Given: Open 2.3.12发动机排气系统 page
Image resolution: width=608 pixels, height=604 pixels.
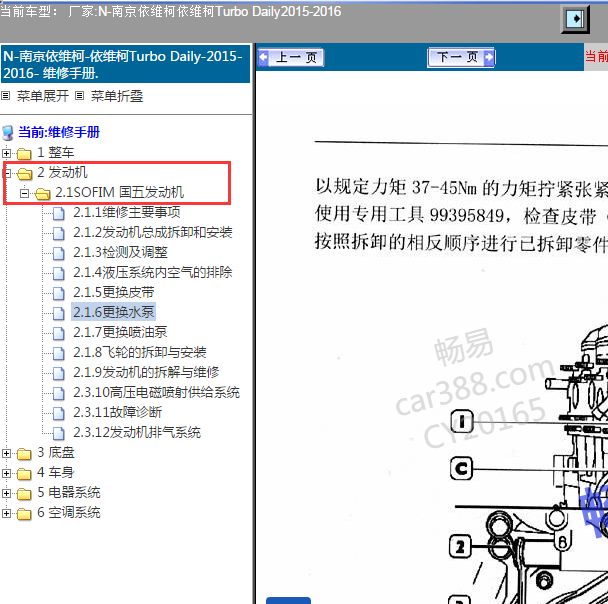Looking at the screenshot, I should [x=137, y=432].
